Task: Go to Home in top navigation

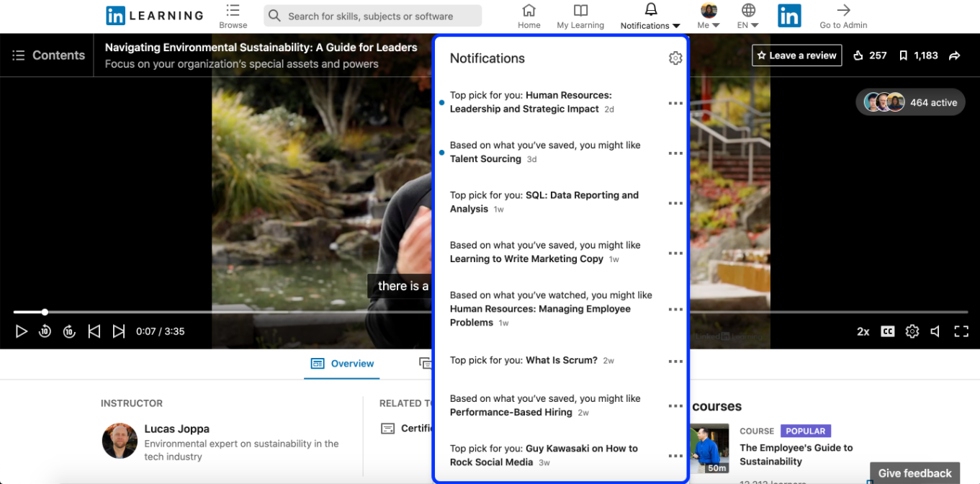Action: [529, 16]
